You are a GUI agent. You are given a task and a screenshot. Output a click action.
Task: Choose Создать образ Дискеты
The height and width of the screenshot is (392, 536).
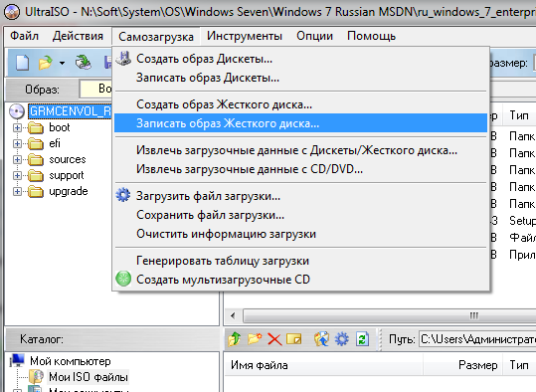click(300, 59)
